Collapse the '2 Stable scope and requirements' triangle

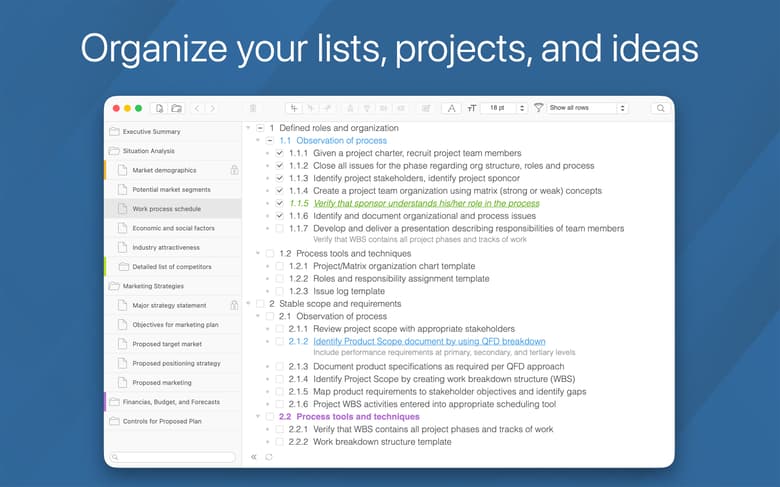coord(247,304)
